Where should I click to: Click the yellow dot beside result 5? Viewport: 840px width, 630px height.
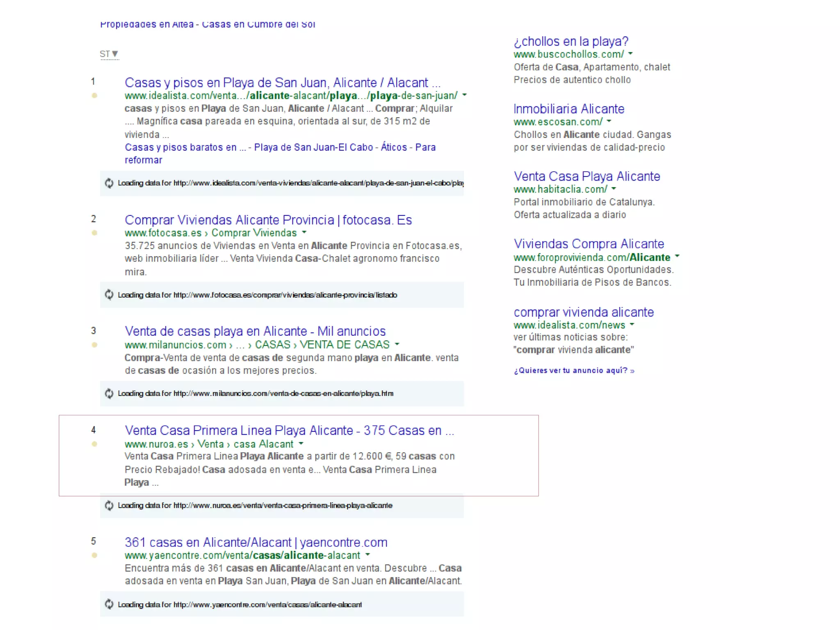94,555
